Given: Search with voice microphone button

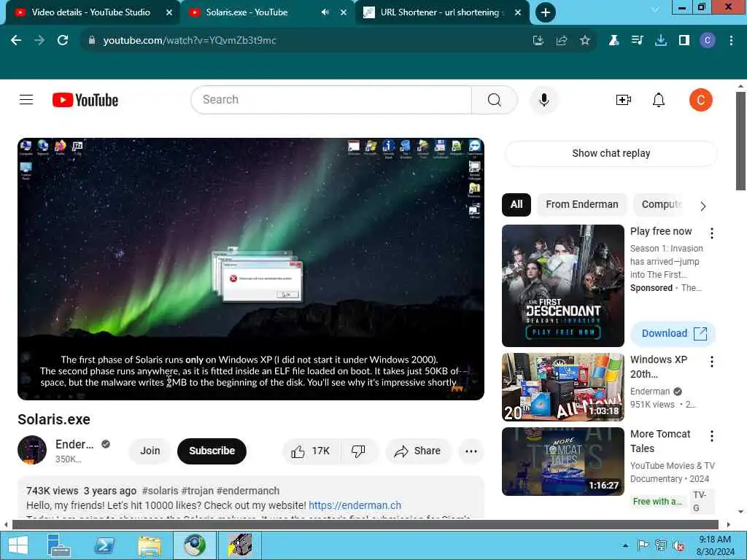Looking at the screenshot, I should coord(544,99).
